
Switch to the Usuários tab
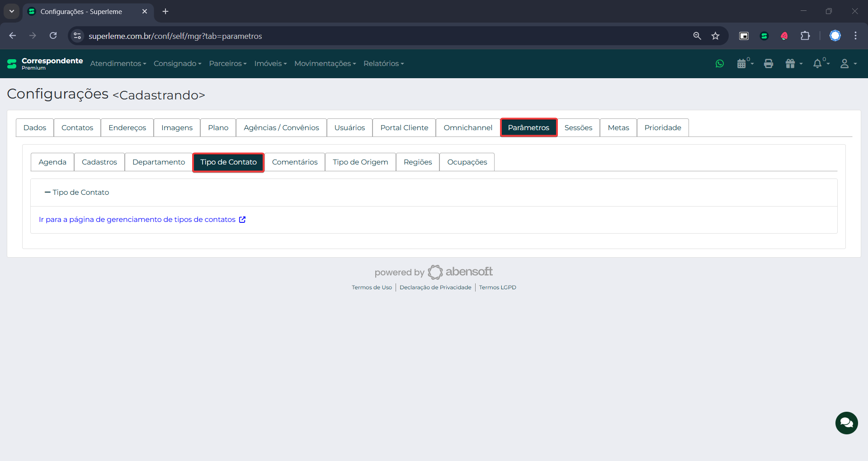pyautogui.click(x=349, y=128)
